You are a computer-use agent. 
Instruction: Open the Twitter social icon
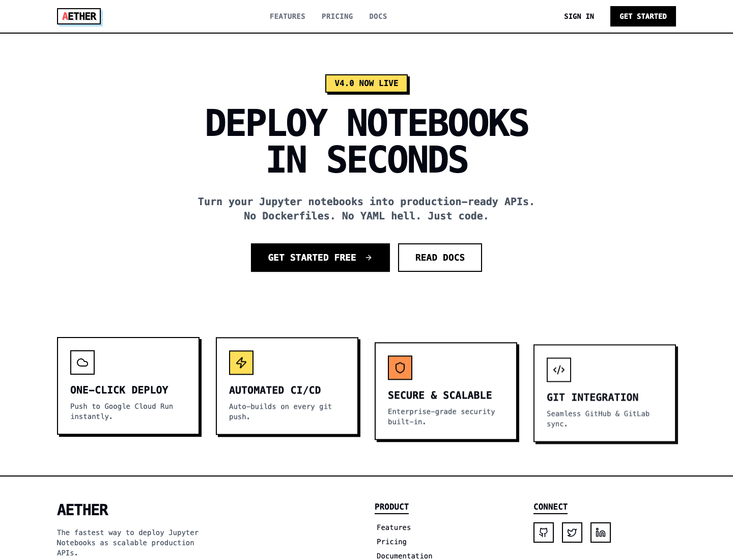pos(572,533)
